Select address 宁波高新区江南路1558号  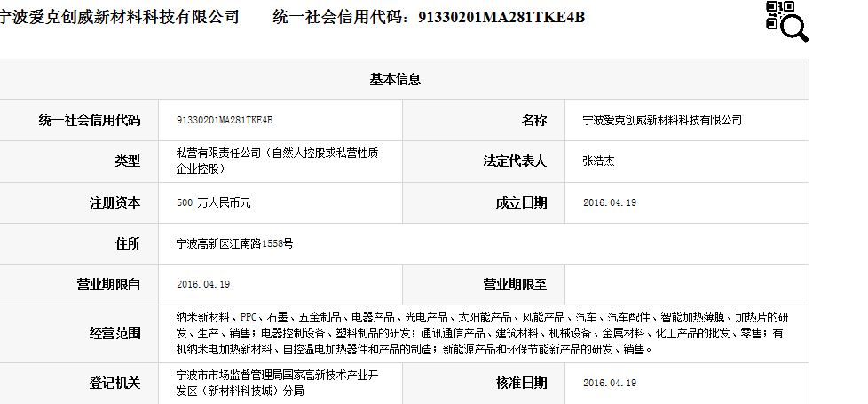(x=234, y=243)
